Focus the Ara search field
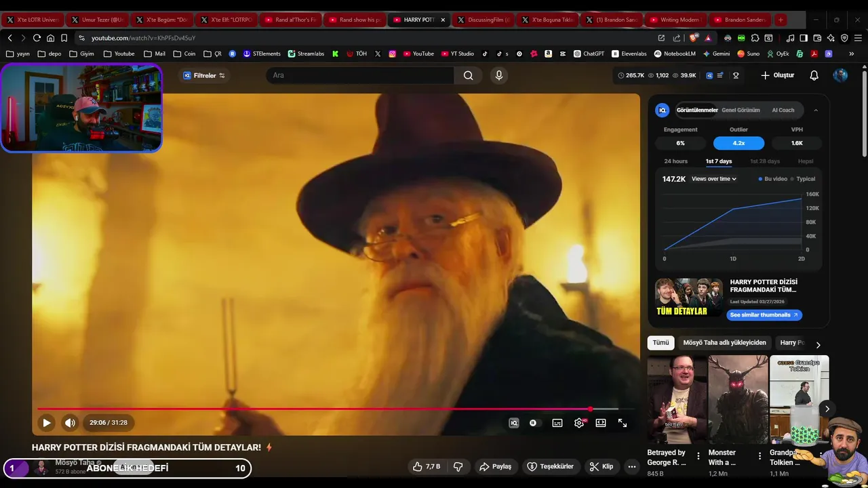This screenshot has height=488, width=868. pyautogui.click(x=360, y=75)
